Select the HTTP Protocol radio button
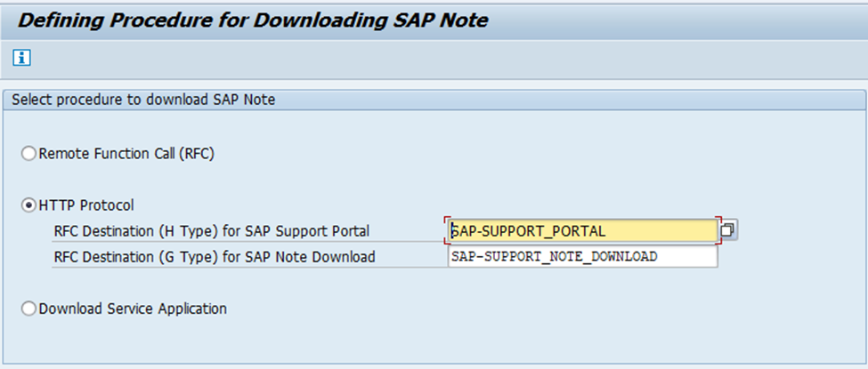The width and height of the screenshot is (868, 369). [x=29, y=205]
